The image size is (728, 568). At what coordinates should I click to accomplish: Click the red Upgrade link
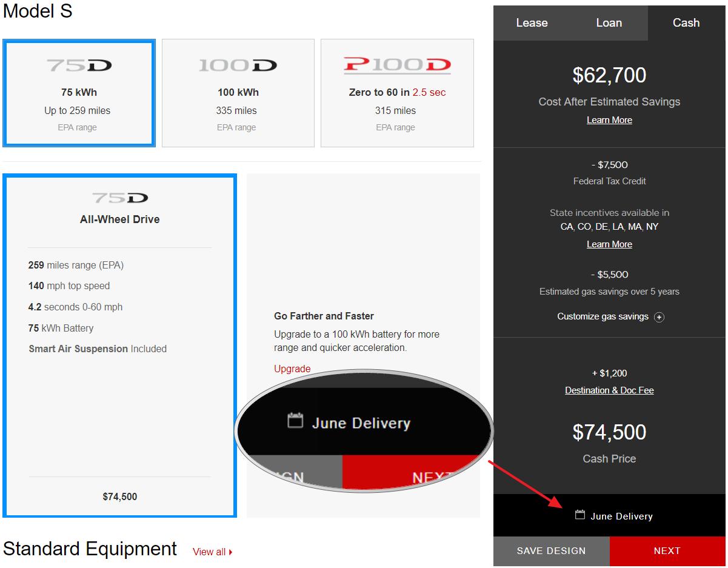292,369
